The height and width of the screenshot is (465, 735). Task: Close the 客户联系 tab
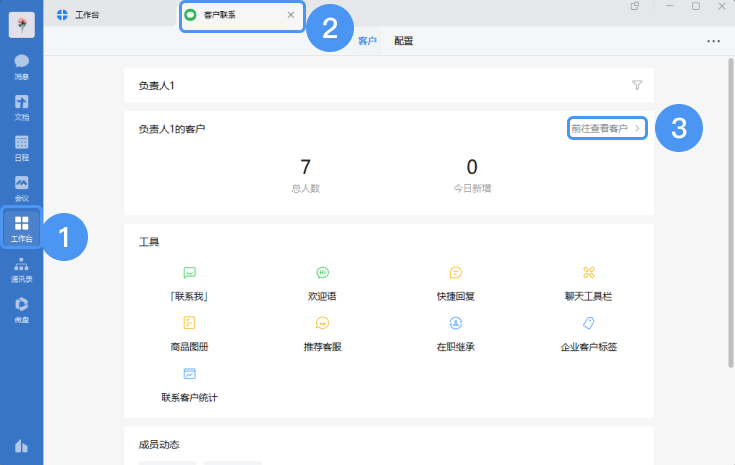click(x=291, y=15)
